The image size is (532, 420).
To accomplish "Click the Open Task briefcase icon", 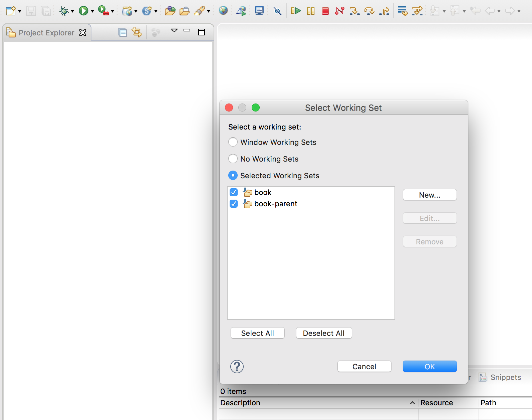I will 185,11.
